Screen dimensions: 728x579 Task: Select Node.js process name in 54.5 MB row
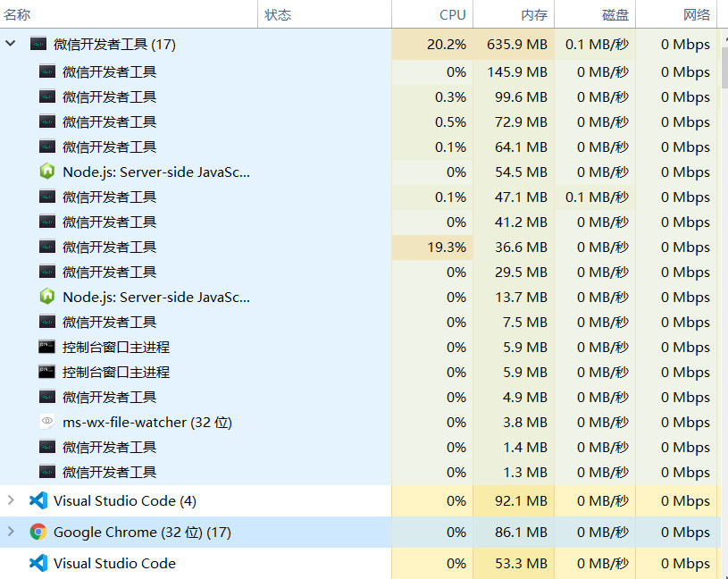pos(156,172)
